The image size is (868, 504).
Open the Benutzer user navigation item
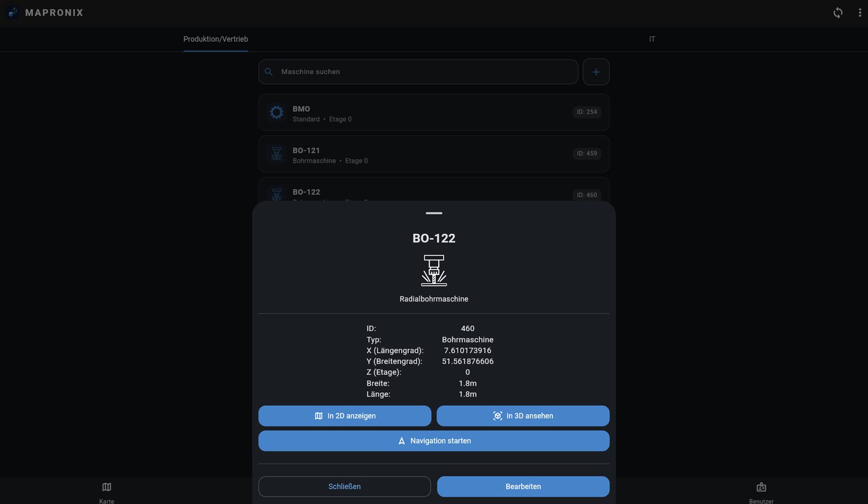point(761,492)
